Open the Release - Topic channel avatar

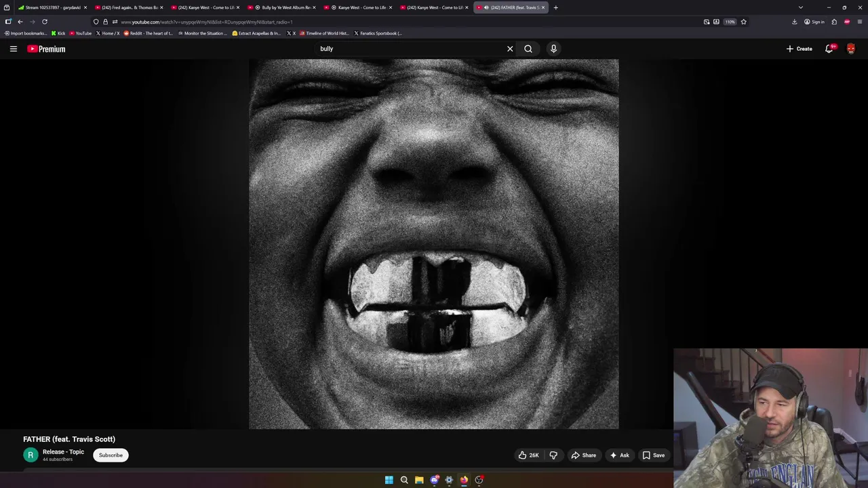click(31, 455)
